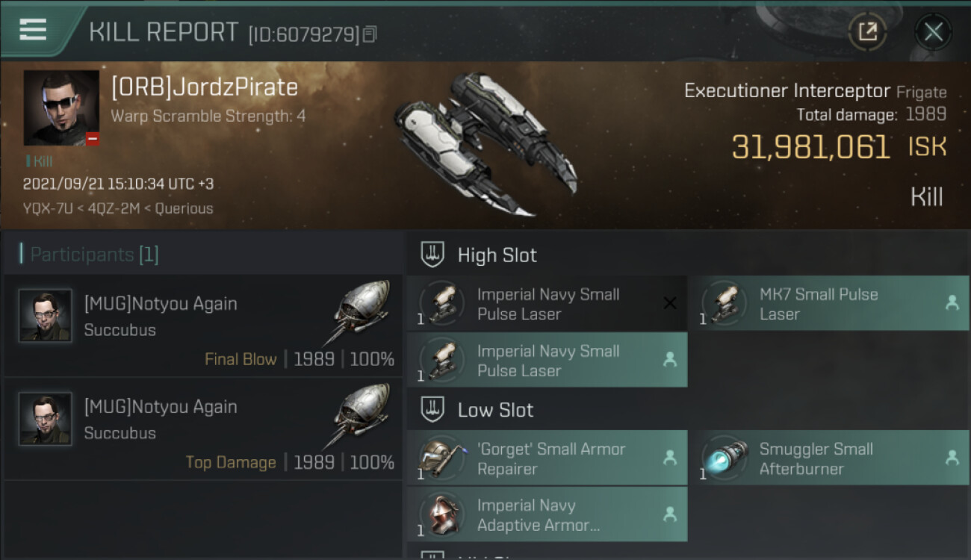The image size is (971, 560).
Task: Open the hamburger menu icon
Action: click(x=33, y=30)
